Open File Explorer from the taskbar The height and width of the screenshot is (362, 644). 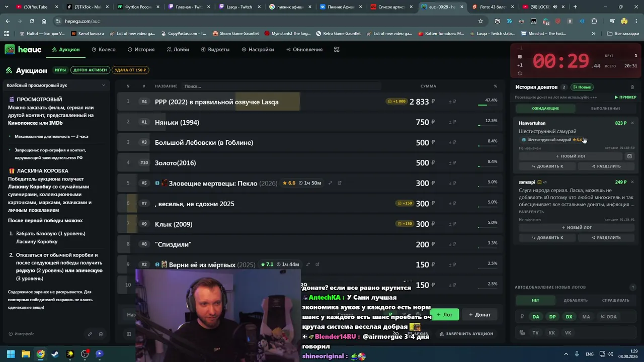(x=26, y=354)
